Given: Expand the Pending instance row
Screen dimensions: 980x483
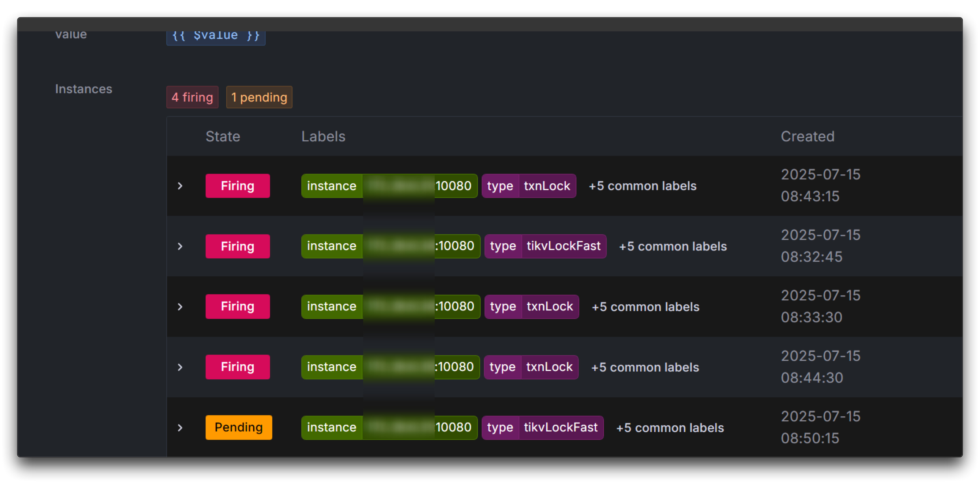Looking at the screenshot, I should pyautogui.click(x=180, y=428).
